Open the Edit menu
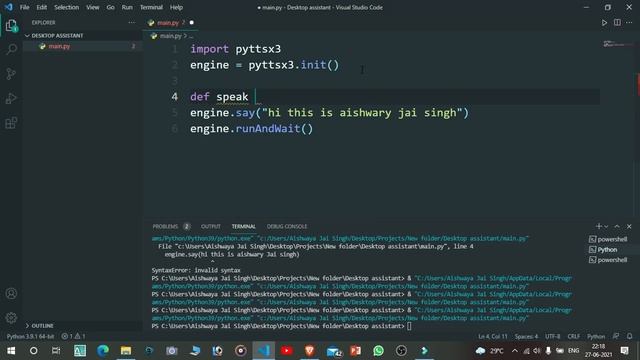 42,7
